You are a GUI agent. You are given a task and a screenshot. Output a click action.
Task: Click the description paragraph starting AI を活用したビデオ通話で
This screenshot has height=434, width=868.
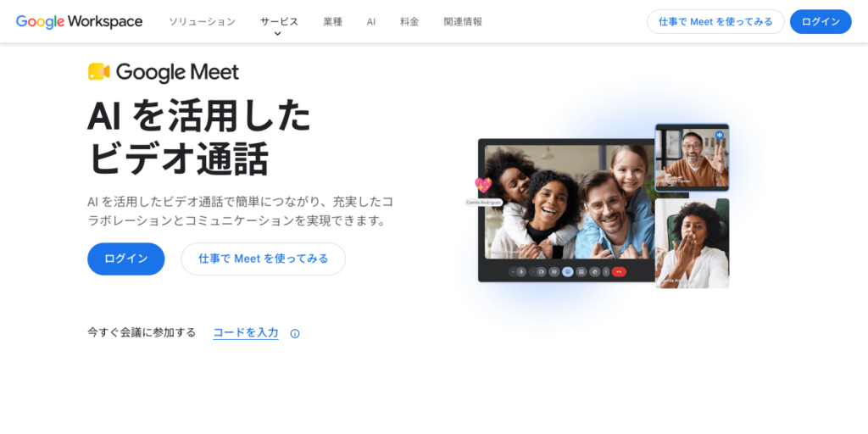tap(240, 210)
